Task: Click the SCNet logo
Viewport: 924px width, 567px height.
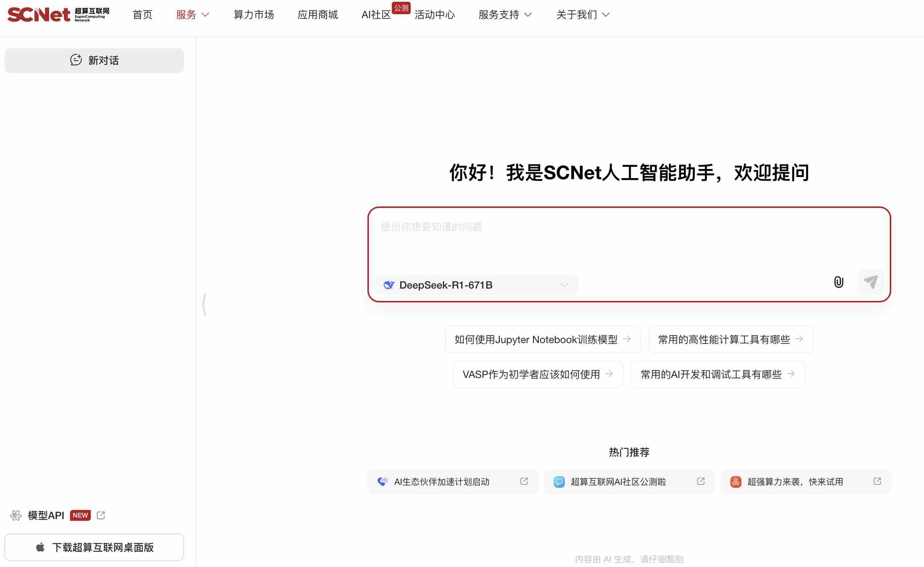Action: (58, 15)
